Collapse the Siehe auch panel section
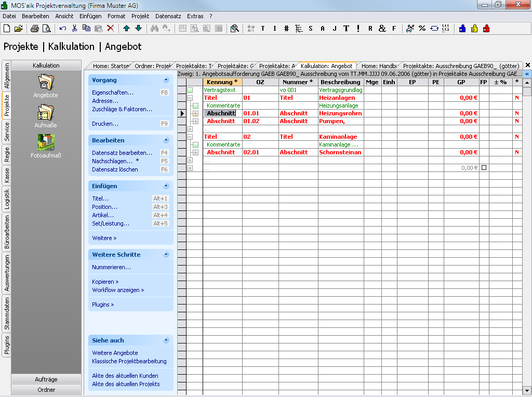Screen dimensions: 532x397 point(166,340)
